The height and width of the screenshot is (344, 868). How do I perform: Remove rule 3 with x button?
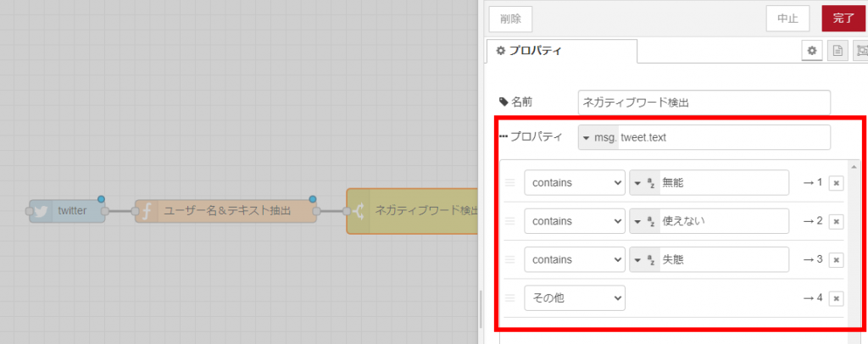pyautogui.click(x=836, y=260)
